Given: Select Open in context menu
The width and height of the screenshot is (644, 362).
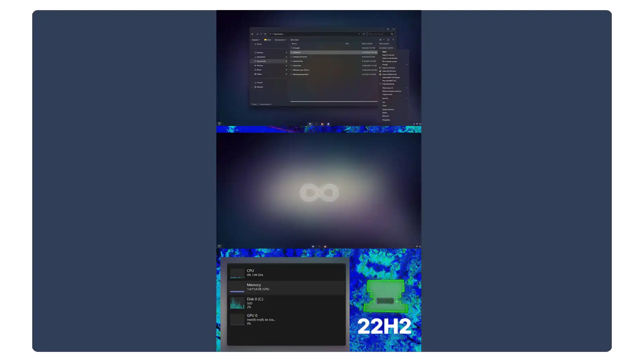Looking at the screenshot, I should [x=384, y=52].
